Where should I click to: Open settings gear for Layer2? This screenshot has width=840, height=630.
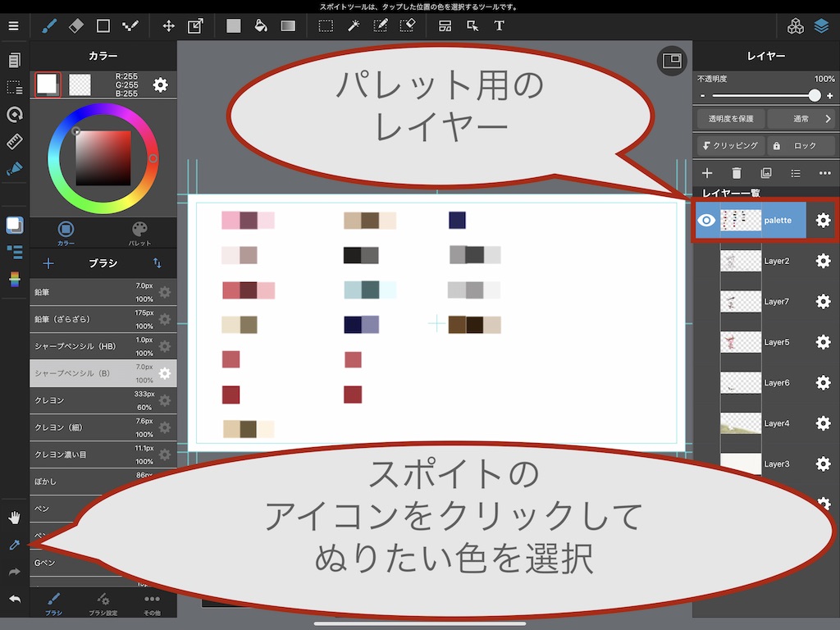click(x=823, y=261)
